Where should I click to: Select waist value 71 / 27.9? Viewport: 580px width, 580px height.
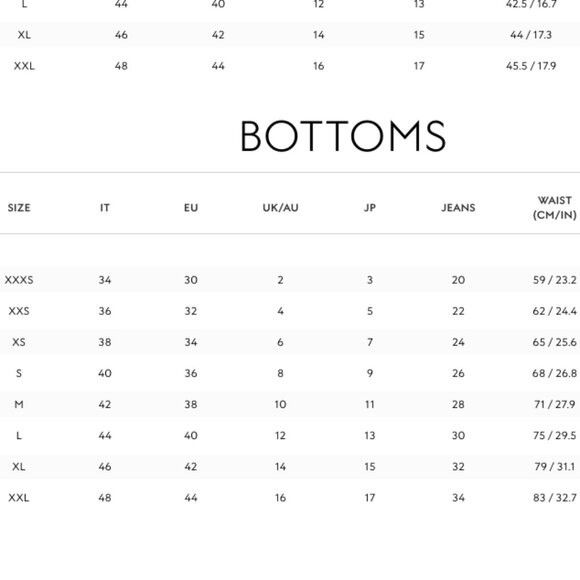[554, 404]
